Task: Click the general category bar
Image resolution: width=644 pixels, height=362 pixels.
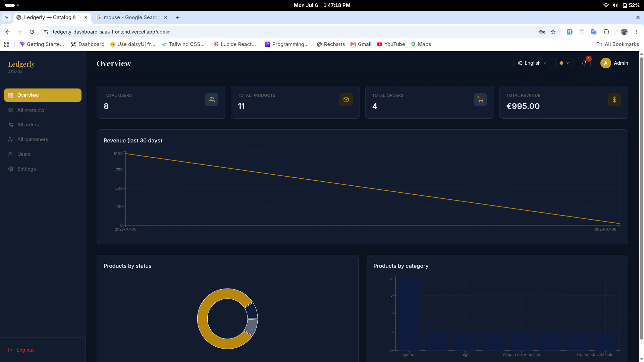Action: pos(409,314)
